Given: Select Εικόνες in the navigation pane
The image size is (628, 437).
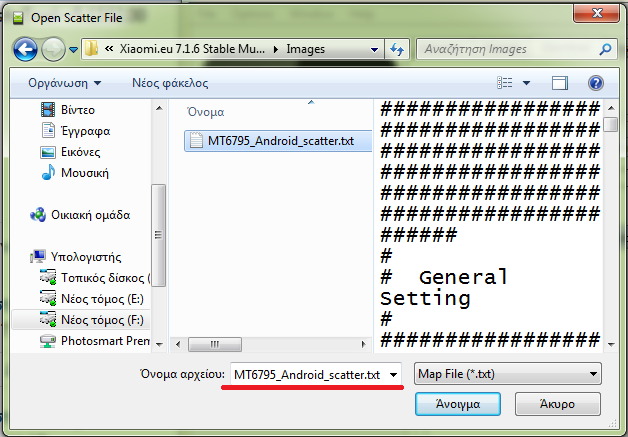Looking at the screenshot, I should [x=70, y=152].
